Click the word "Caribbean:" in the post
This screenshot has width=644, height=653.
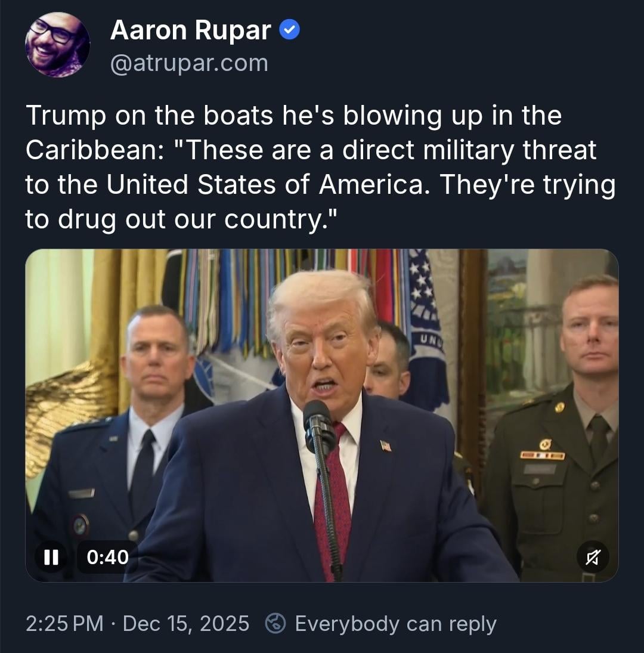[95, 150]
